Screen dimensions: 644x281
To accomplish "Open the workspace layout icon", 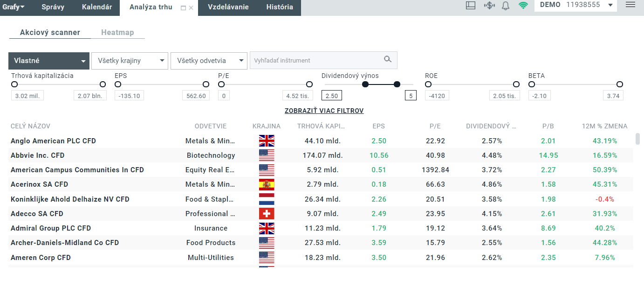I will 471,6.
